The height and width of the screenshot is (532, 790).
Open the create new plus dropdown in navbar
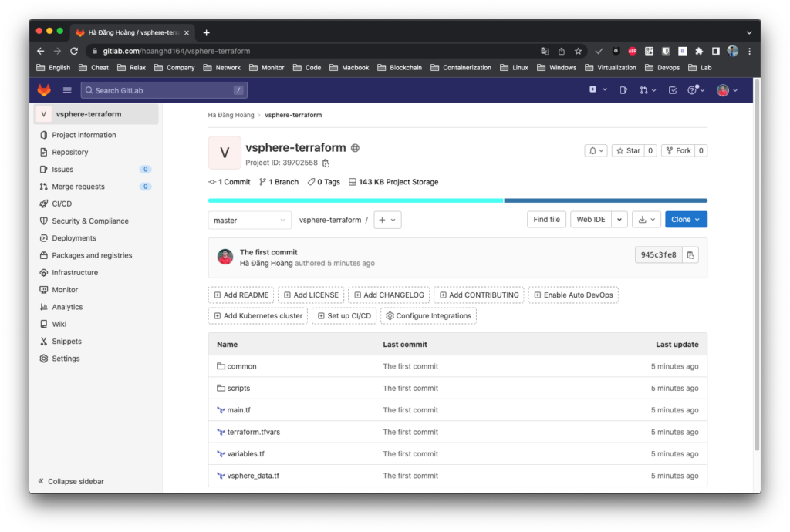598,89
